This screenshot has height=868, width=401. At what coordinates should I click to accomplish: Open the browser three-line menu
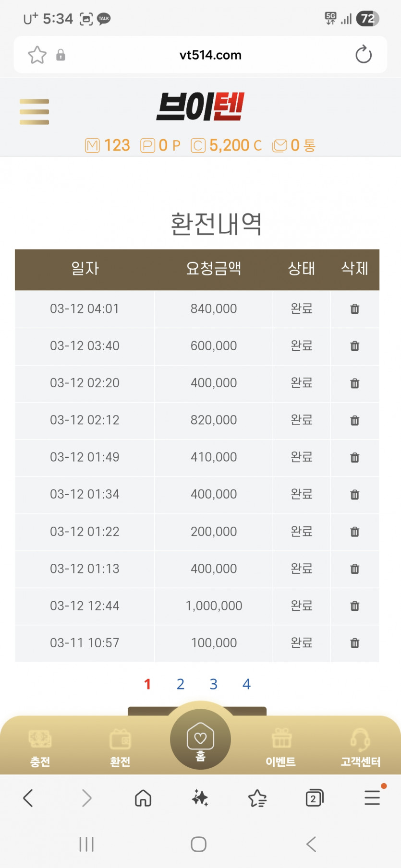pyautogui.click(x=372, y=798)
